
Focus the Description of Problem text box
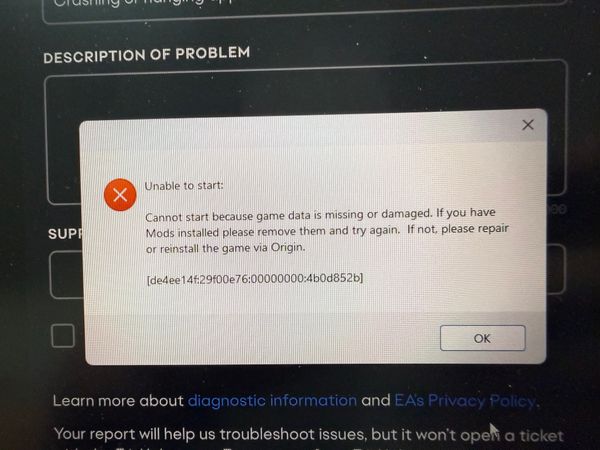tap(306, 92)
